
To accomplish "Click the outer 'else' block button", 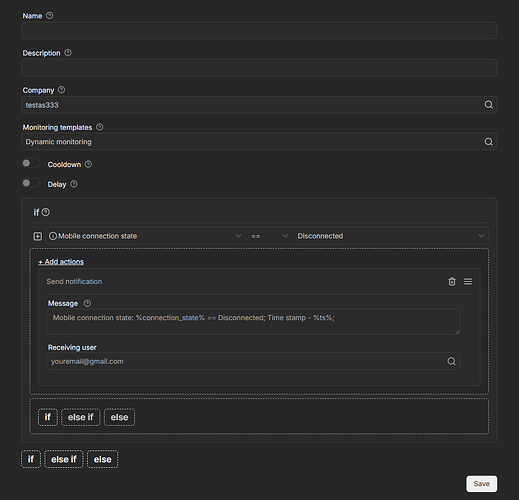I will click(102, 459).
